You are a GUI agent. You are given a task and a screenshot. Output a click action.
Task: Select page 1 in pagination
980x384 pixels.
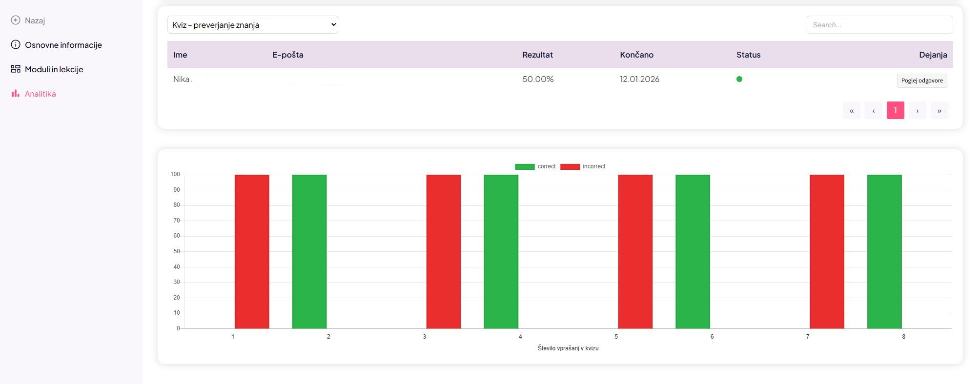pyautogui.click(x=895, y=111)
